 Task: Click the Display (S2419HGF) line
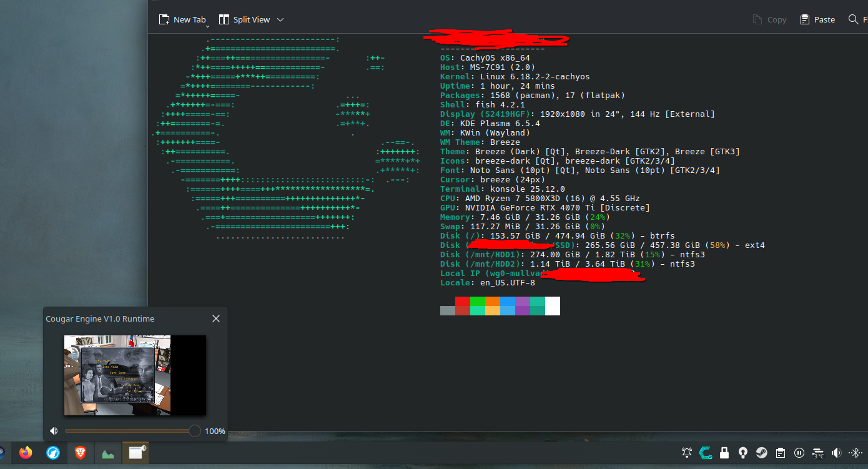(x=578, y=114)
